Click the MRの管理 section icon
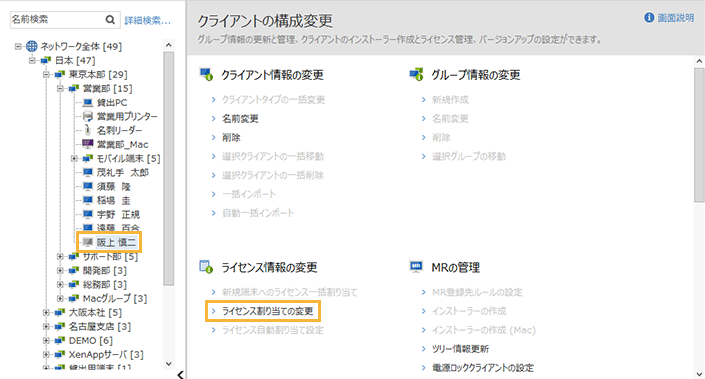 click(x=416, y=267)
